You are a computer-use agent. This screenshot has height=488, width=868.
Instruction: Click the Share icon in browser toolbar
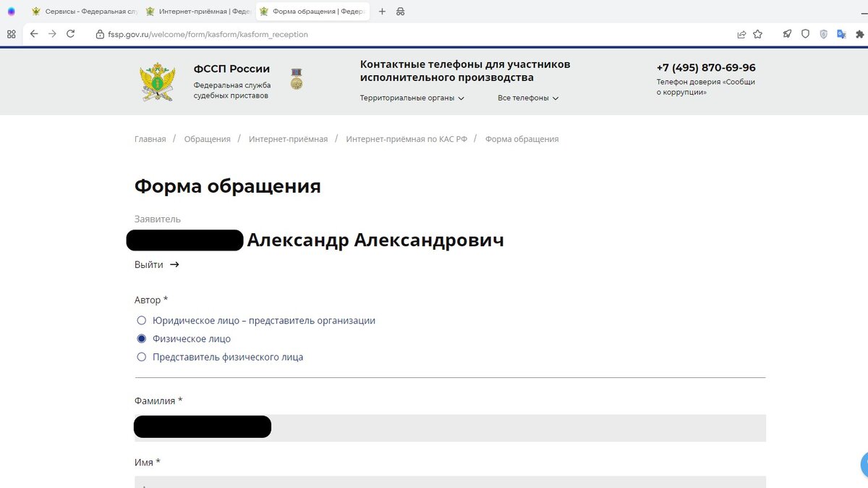741,34
